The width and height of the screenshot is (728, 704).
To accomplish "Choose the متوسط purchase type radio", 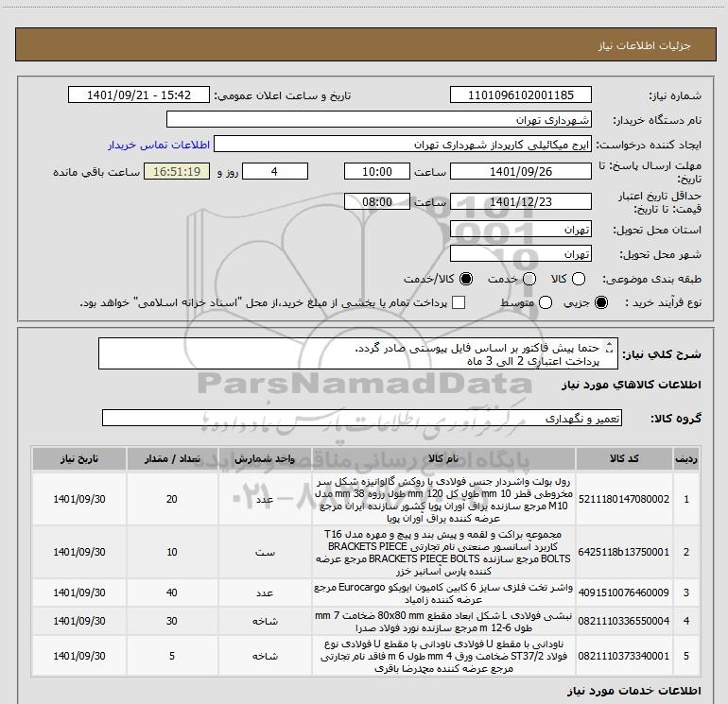I will click(x=546, y=302).
